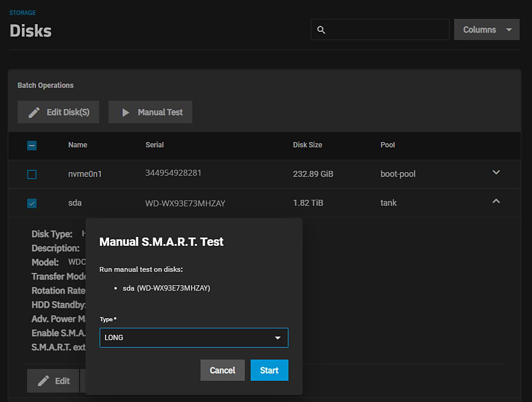This screenshot has width=532, height=402.
Task: Sort by the Serial column header
Action: [155, 145]
